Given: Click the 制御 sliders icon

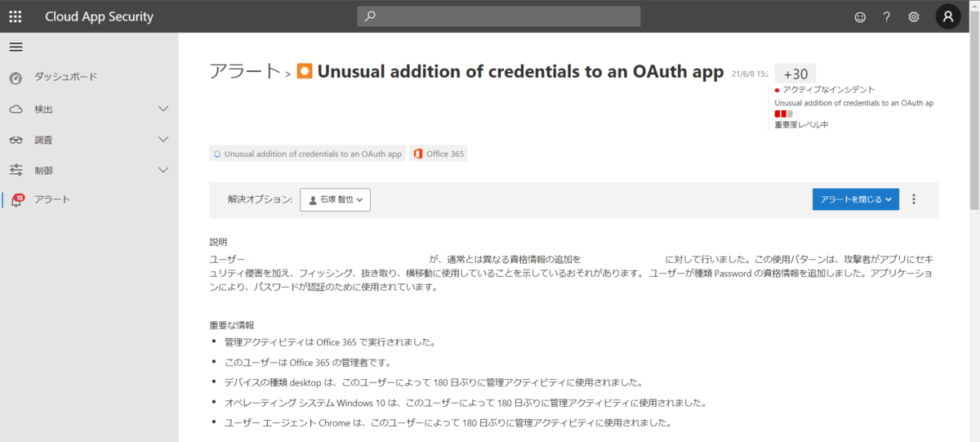Looking at the screenshot, I should click(16, 170).
